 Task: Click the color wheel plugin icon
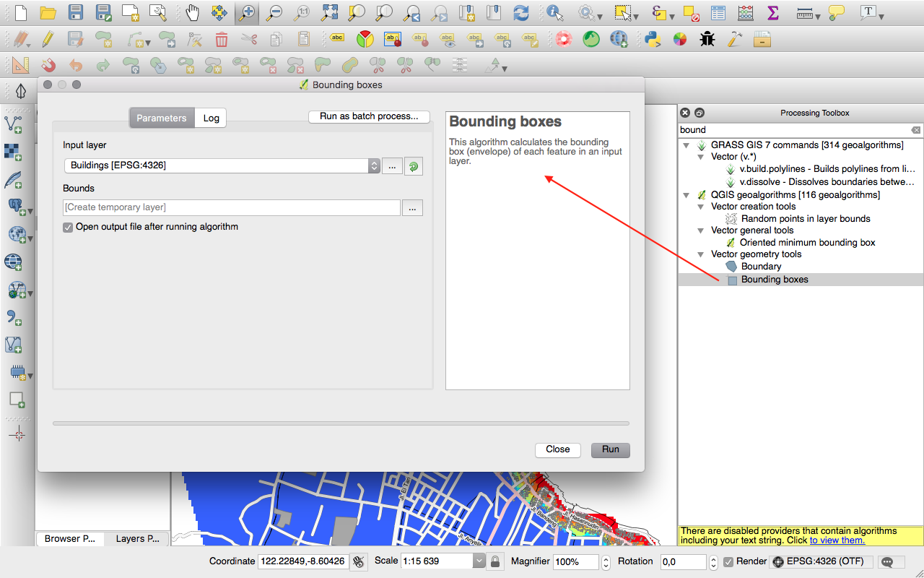coord(680,39)
